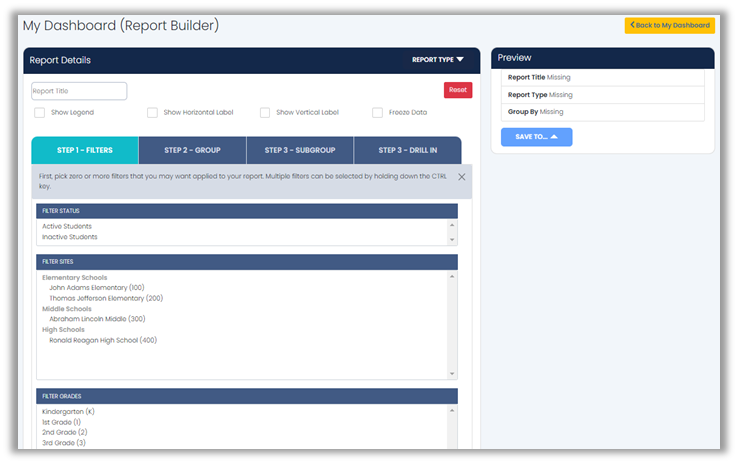Pick John Adams Elementary (100) site
This screenshot has height=464, width=738.
tap(97, 288)
